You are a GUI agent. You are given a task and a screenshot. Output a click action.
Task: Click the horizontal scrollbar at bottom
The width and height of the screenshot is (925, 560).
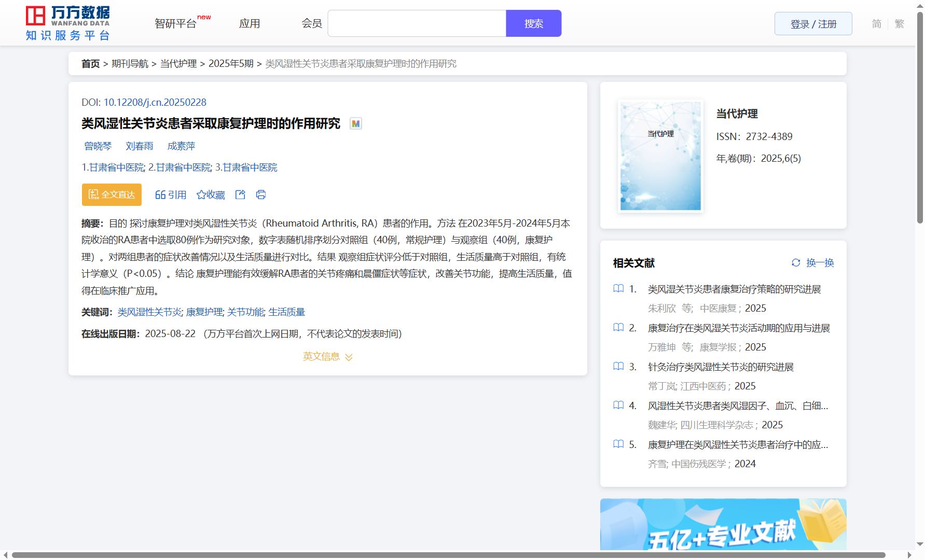[448, 555]
